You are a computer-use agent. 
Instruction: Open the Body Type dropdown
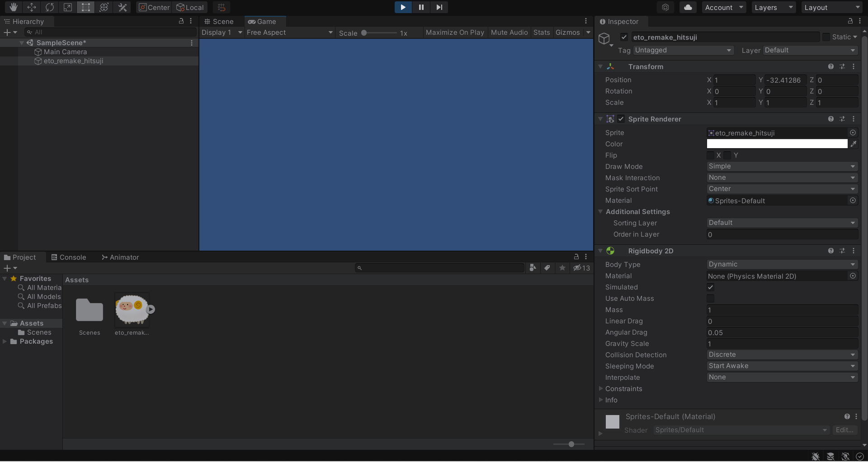782,265
